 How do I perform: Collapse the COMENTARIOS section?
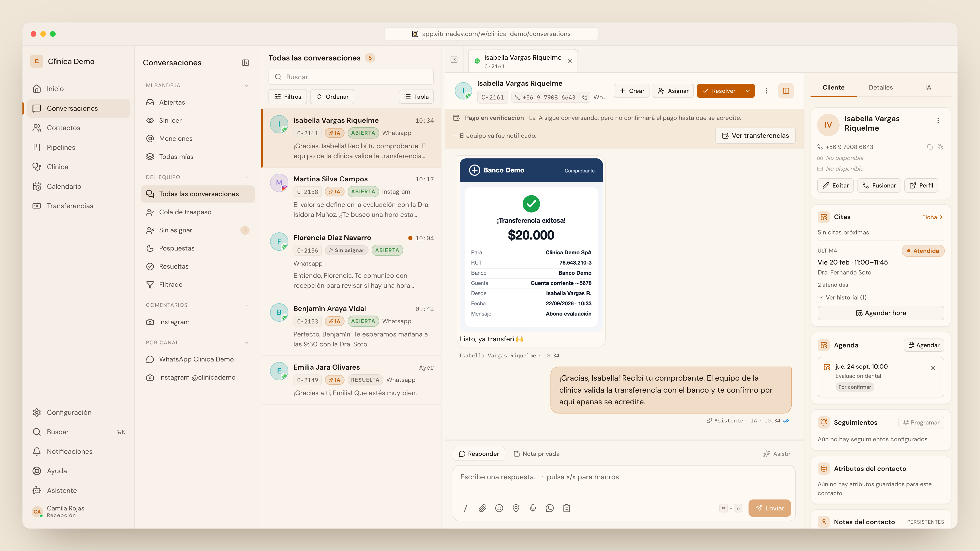coord(247,305)
